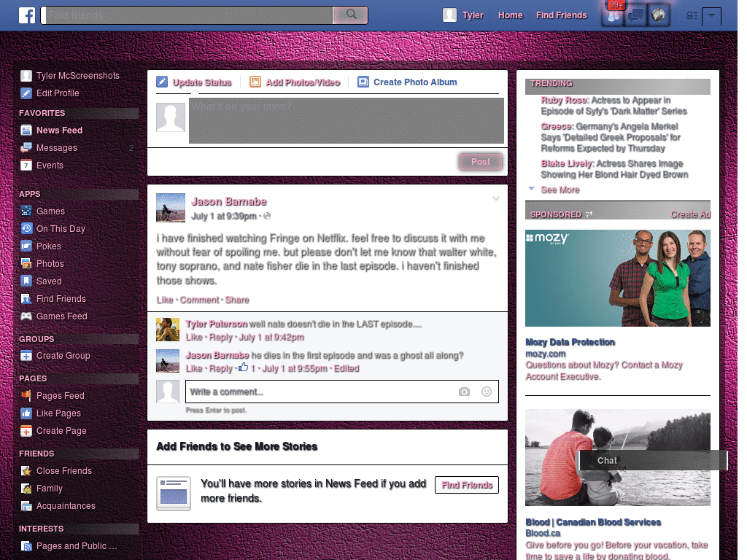Screen dimensions: 747x560
Task: Click the Close Friends star icon
Action: click(26, 470)
